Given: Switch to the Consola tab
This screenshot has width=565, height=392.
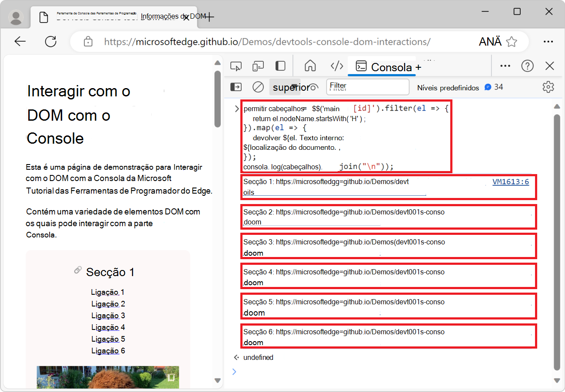Looking at the screenshot, I should coord(382,67).
